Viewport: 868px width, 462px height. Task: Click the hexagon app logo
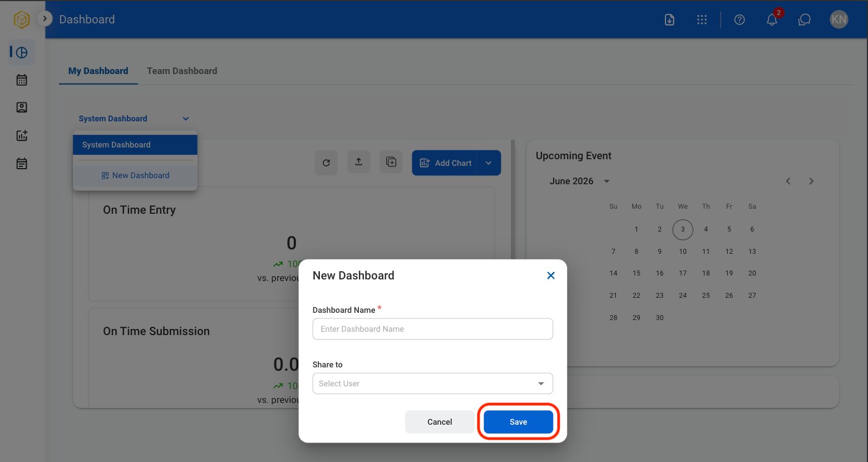[21, 19]
